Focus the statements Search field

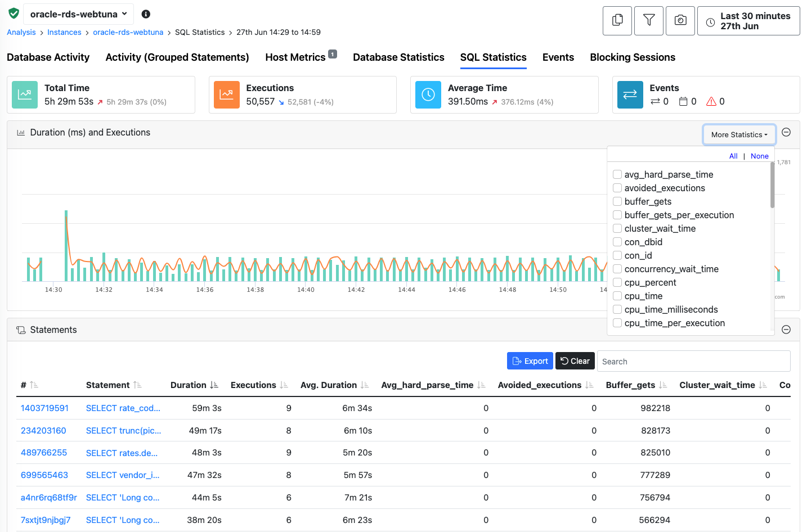click(694, 361)
